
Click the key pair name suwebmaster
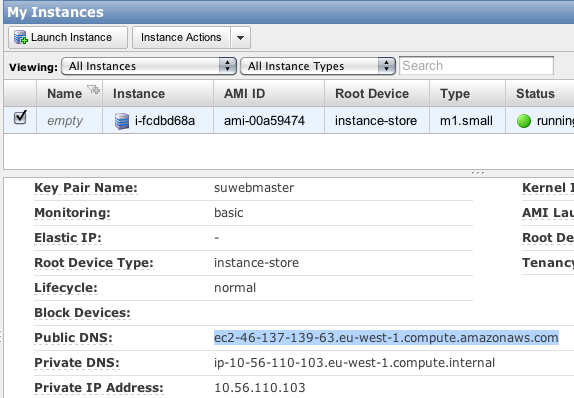[254, 188]
